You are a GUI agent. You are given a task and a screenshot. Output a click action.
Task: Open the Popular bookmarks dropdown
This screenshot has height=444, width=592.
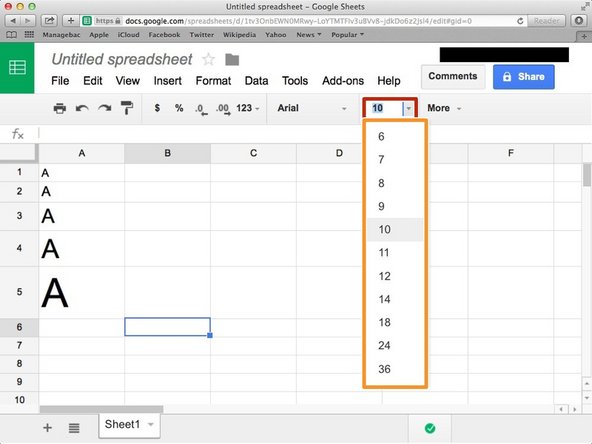[347, 35]
